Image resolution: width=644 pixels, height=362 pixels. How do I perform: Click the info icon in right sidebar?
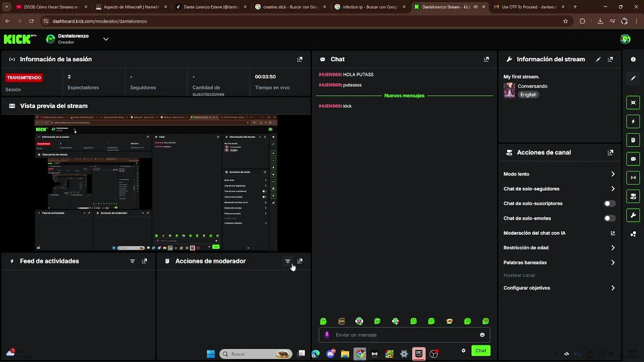633,59
